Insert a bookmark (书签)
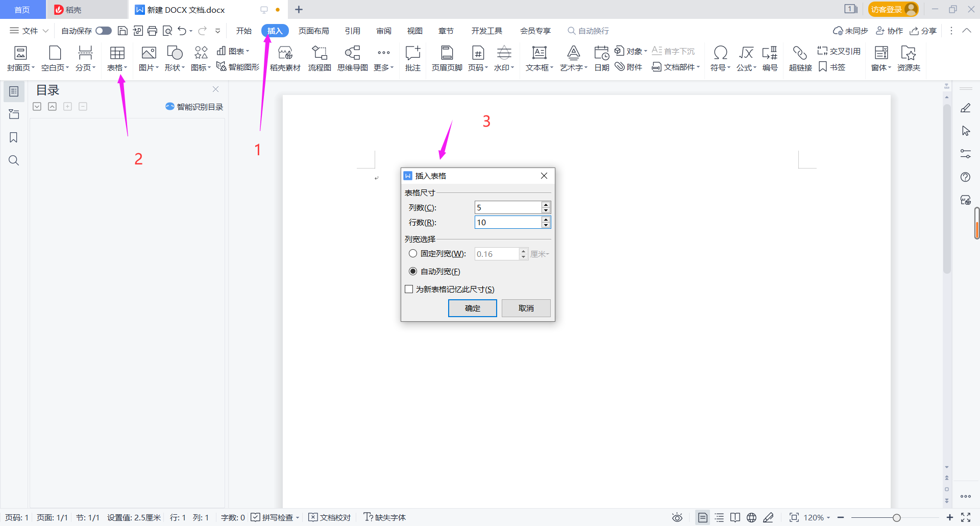 (832, 67)
